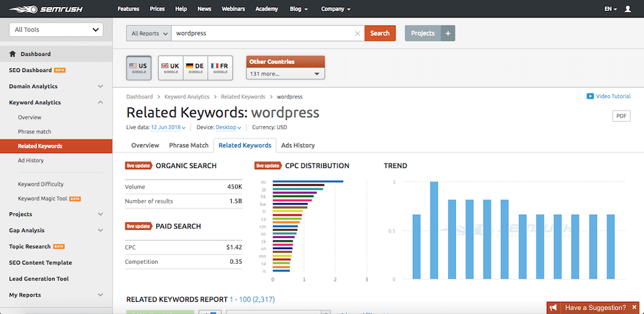This screenshot has width=644, height=314.
Task: Switch to the Phrase Match tab
Action: tap(189, 145)
